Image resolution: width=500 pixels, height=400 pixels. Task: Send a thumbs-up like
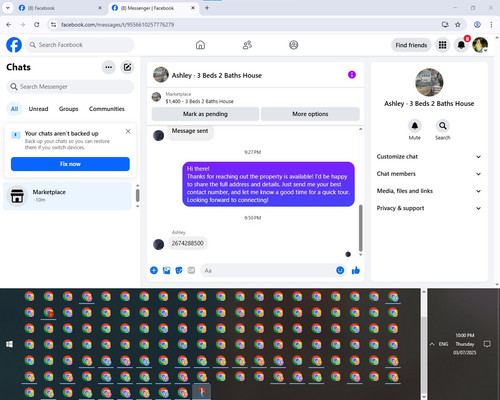356,270
